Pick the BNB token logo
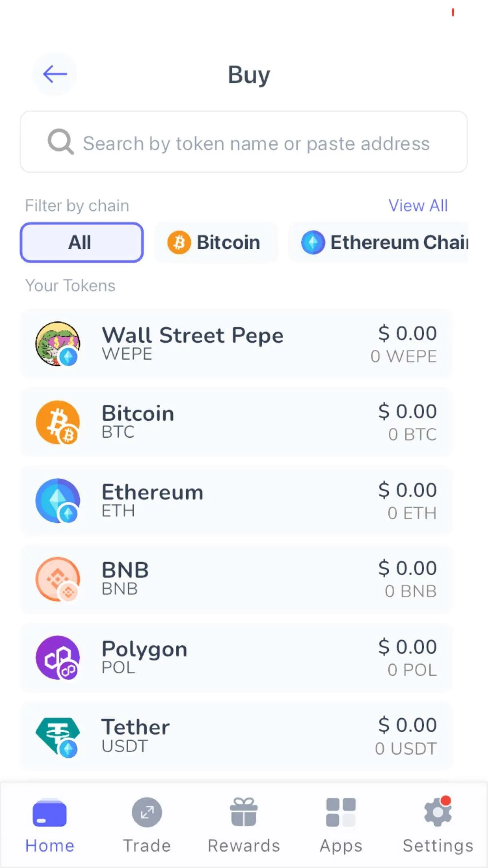 tap(57, 579)
